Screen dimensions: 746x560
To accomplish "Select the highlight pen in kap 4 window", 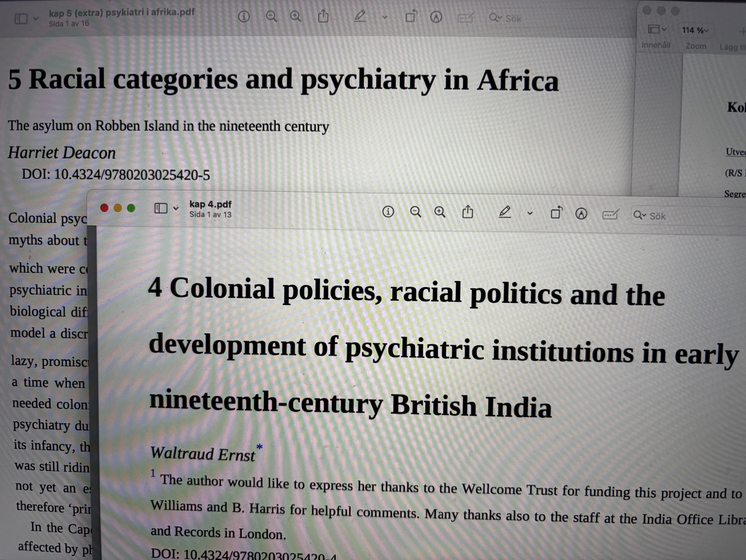I will [505, 212].
